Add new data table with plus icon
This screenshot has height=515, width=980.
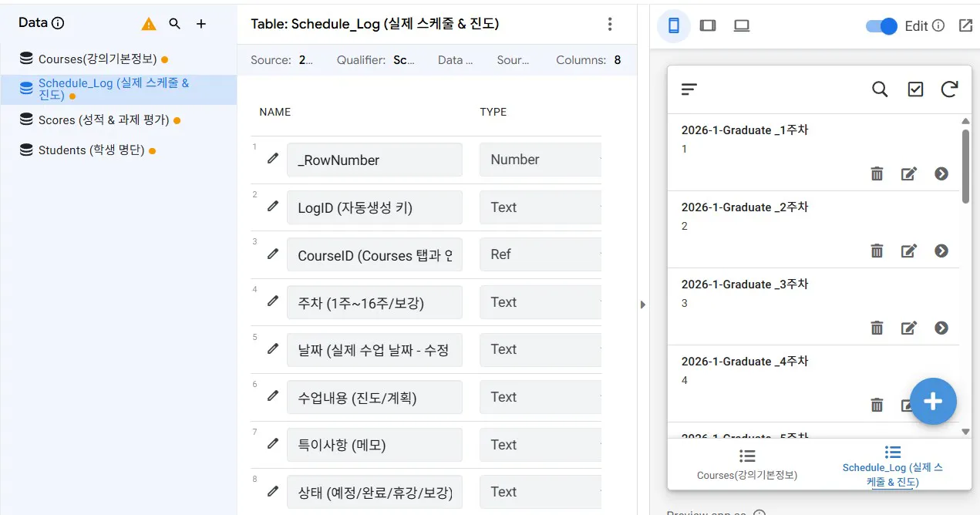pyautogui.click(x=201, y=24)
